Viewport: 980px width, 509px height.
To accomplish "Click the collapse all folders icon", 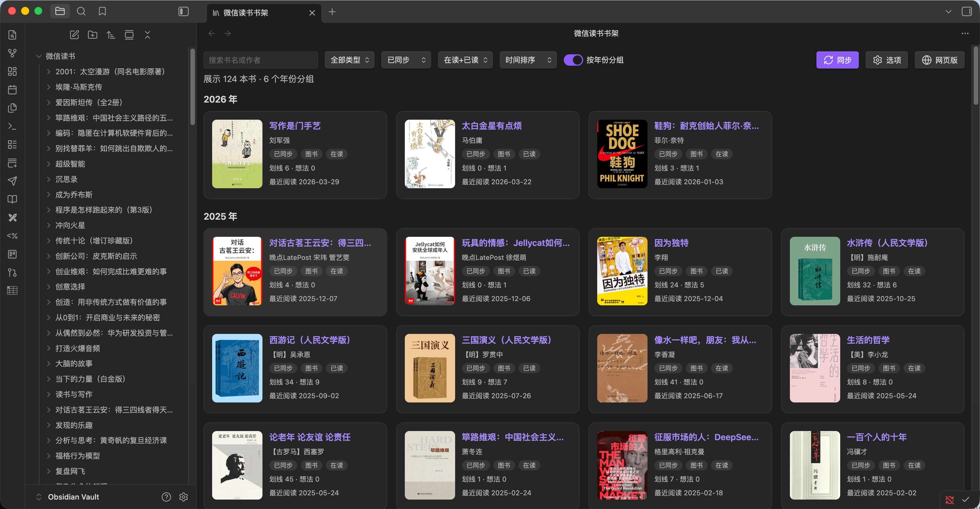I will (148, 35).
